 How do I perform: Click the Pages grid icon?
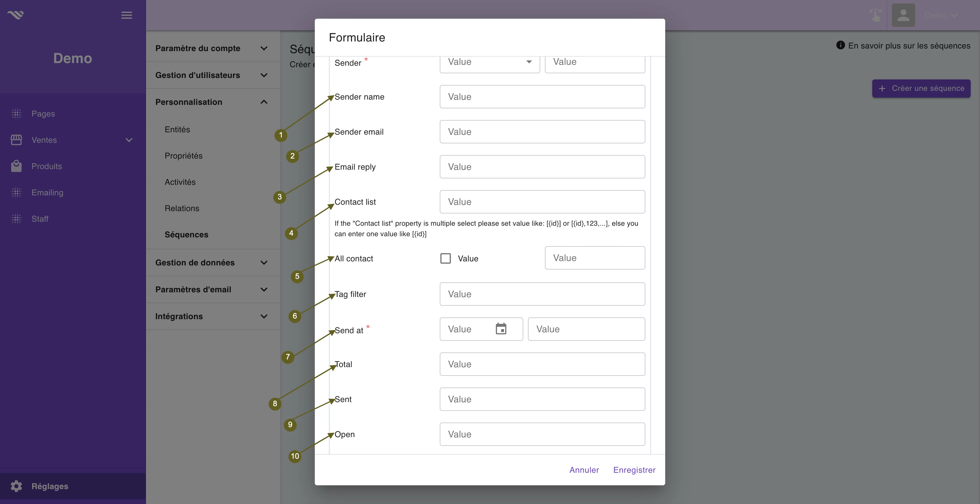click(16, 113)
